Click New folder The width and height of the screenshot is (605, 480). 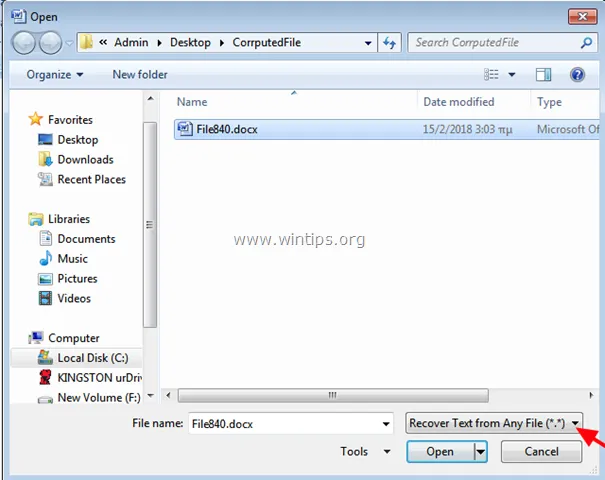tap(140, 74)
